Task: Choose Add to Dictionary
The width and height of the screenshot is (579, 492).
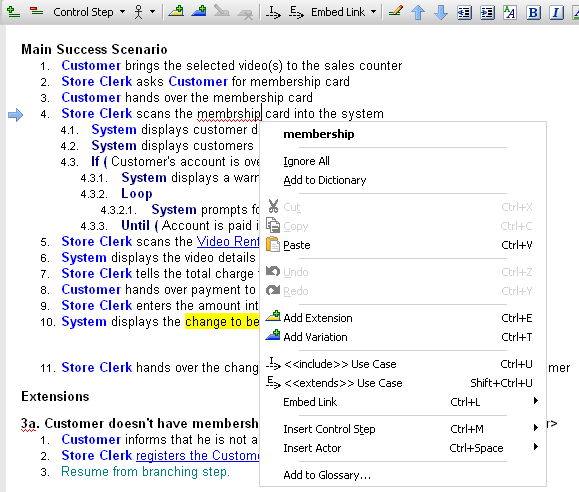Action: click(x=325, y=180)
